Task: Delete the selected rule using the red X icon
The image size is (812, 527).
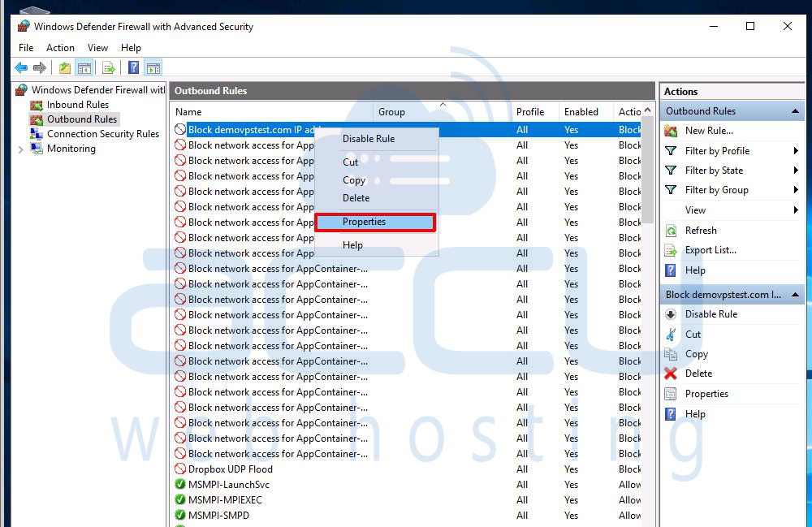Action: click(669, 374)
